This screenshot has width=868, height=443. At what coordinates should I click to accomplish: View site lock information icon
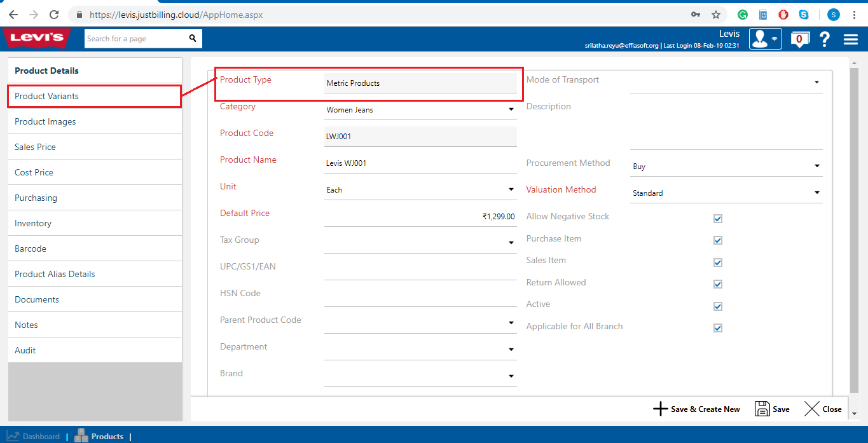[79, 14]
